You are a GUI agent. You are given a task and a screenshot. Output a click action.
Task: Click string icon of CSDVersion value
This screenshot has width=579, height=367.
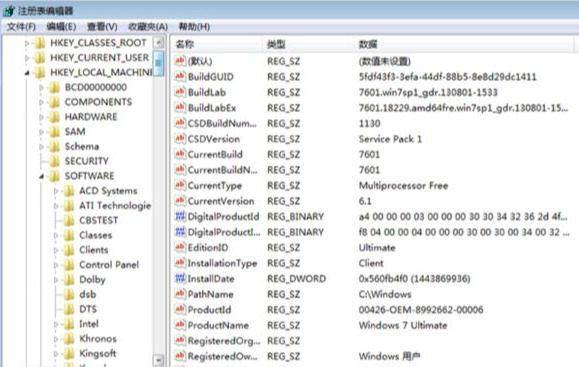180,138
